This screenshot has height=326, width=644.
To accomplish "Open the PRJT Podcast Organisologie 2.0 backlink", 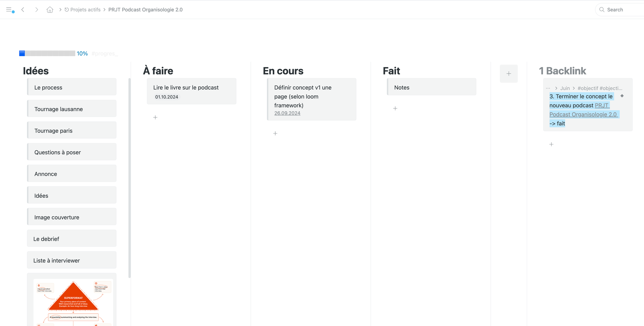I will coord(584,114).
